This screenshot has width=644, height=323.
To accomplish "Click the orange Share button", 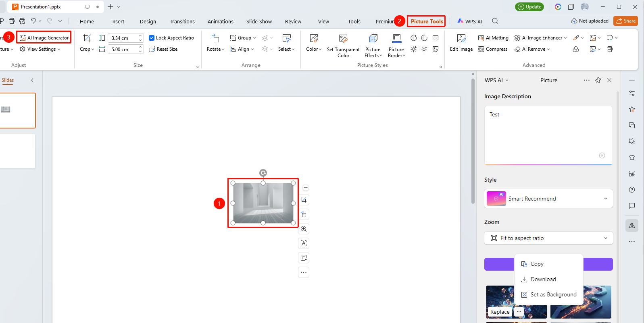I will (625, 21).
